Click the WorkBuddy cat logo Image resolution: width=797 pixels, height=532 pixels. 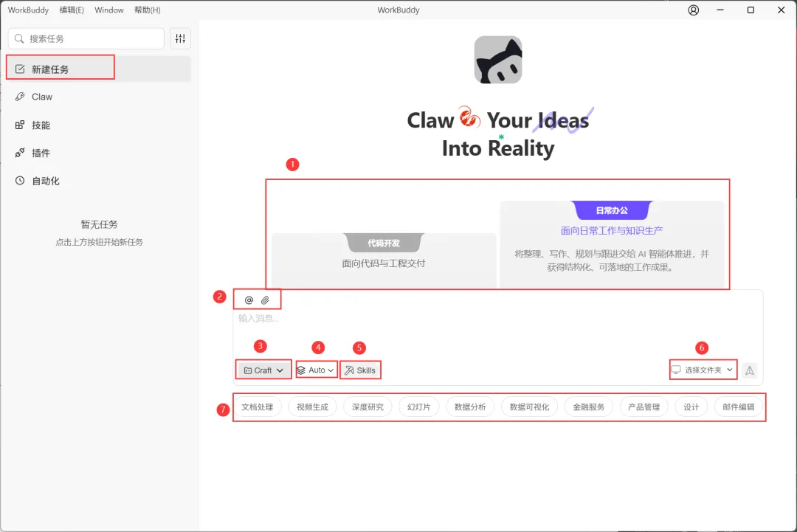(x=498, y=60)
